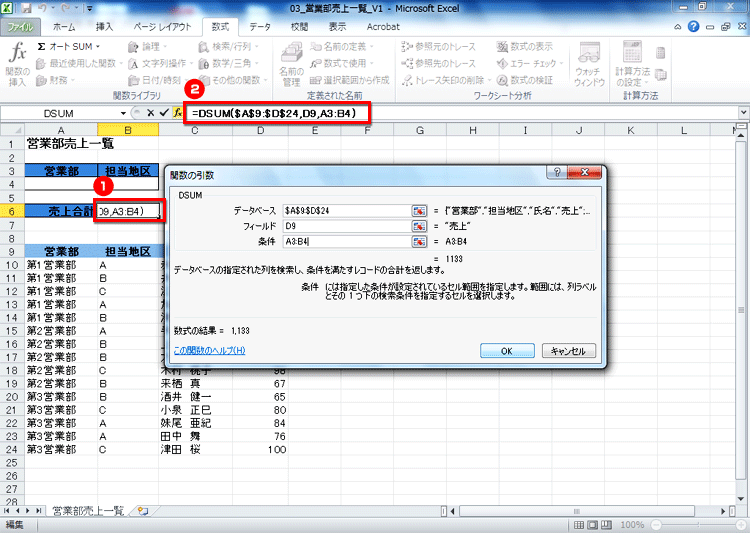750x533 pixels.
Task: Collapse dialog for 条件 range selection
Action: 419,242
